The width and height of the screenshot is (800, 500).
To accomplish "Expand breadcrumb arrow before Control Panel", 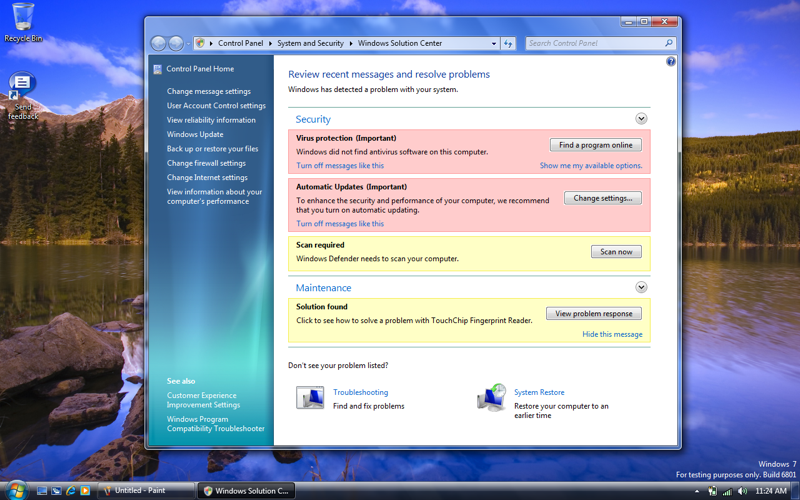I will coord(211,43).
